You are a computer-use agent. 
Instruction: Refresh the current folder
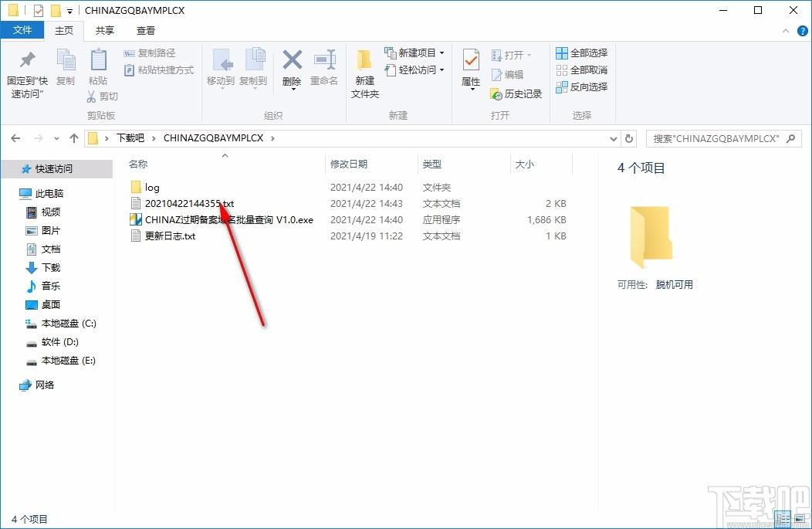(628, 138)
